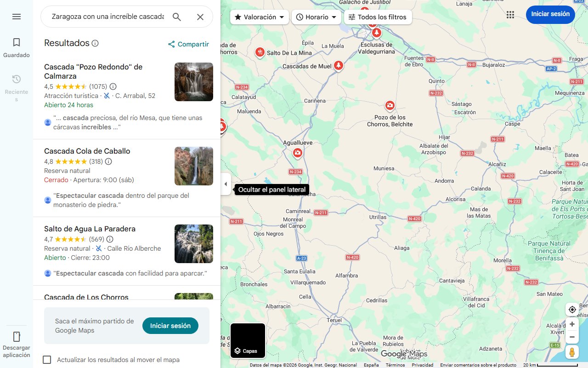Open the Privacidad footer link

tap(423, 364)
